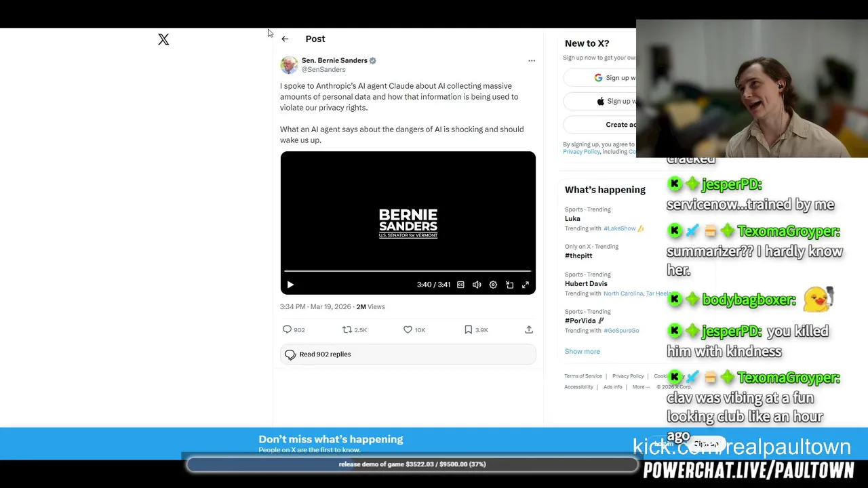
Task: Bookmark the post with 3.9K bookmarks
Action: point(476,329)
